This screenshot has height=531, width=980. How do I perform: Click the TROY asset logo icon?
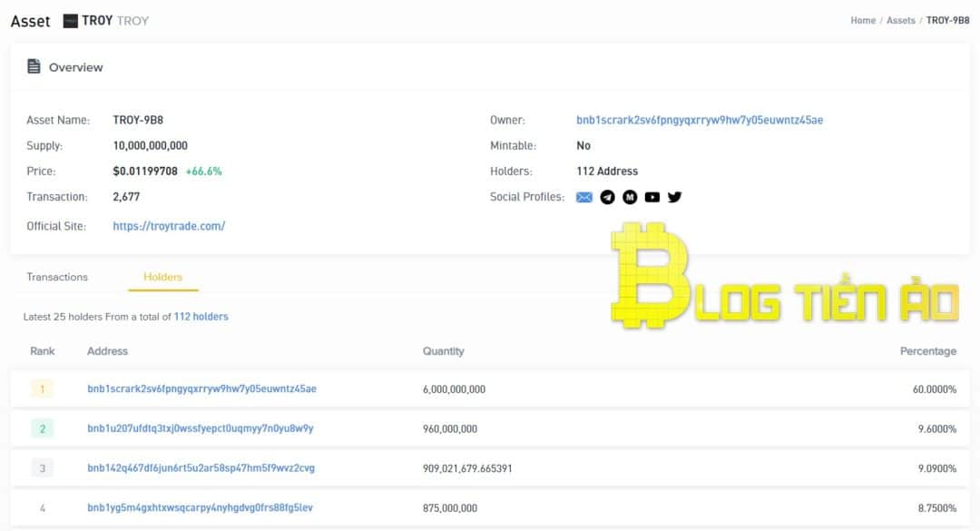point(70,21)
